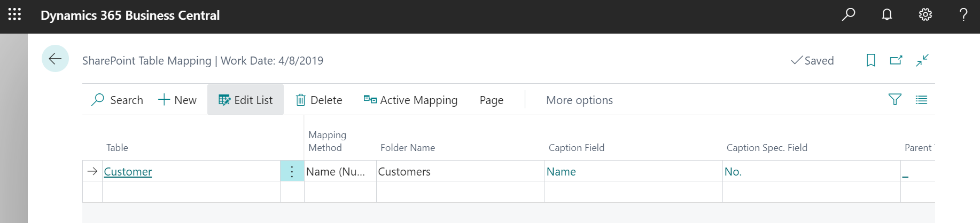Select the Customer row arrow indicator
980x223 pixels.
(92, 171)
